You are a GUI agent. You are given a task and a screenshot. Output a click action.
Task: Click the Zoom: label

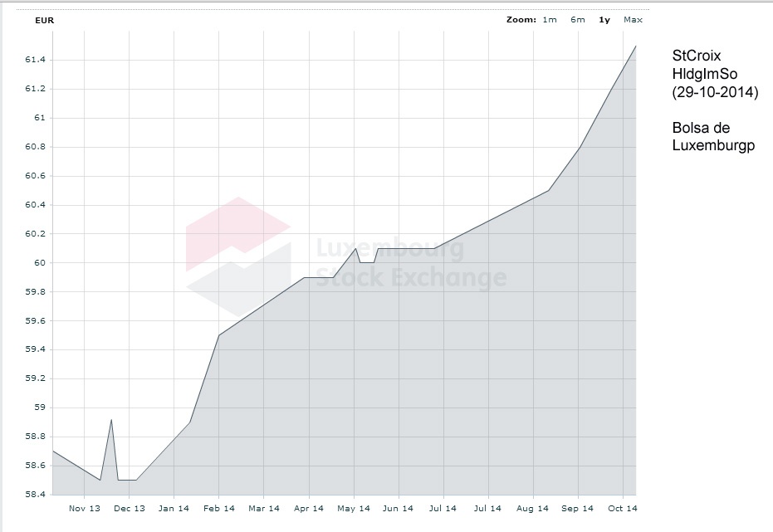[520, 19]
